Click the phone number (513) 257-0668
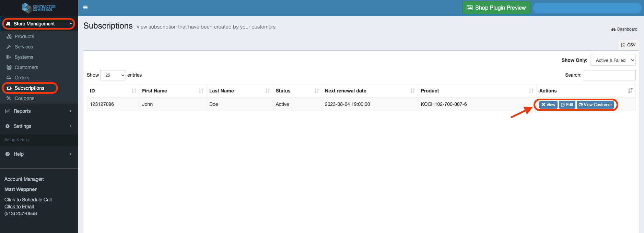This screenshot has height=233, width=644. point(21,213)
